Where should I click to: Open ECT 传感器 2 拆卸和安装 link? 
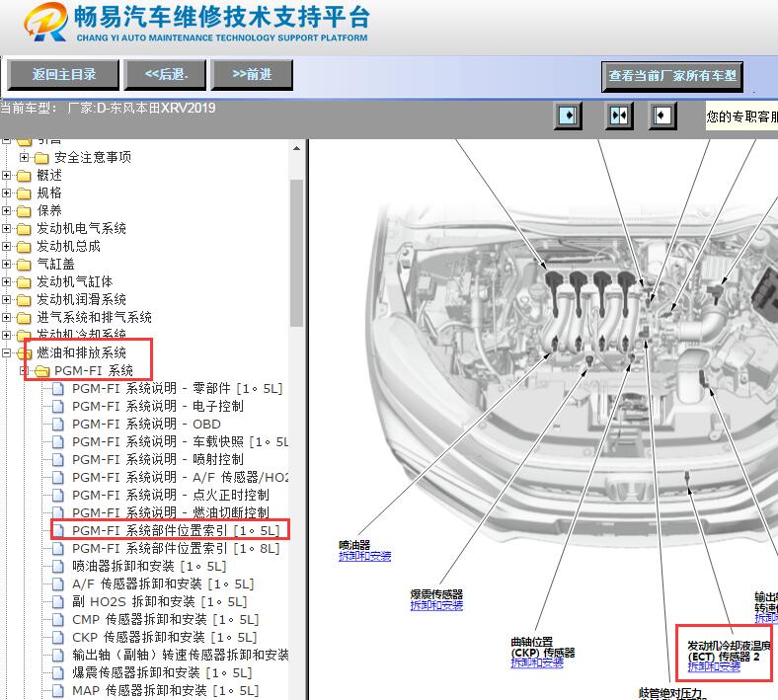click(714, 667)
